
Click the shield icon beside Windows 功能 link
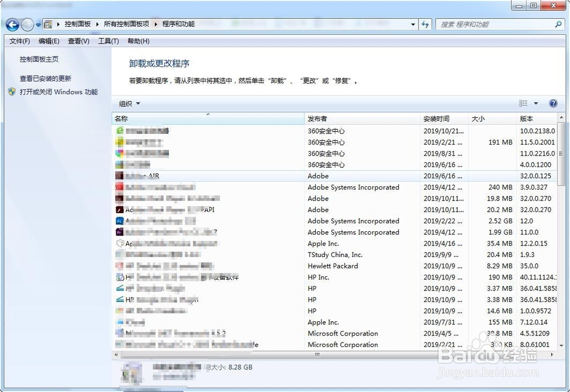pyautogui.click(x=11, y=92)
